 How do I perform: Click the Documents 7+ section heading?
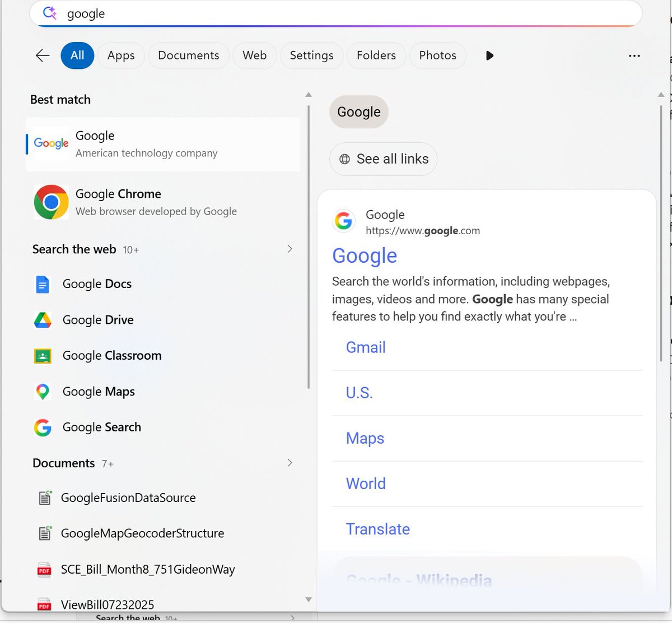[73, 463]
